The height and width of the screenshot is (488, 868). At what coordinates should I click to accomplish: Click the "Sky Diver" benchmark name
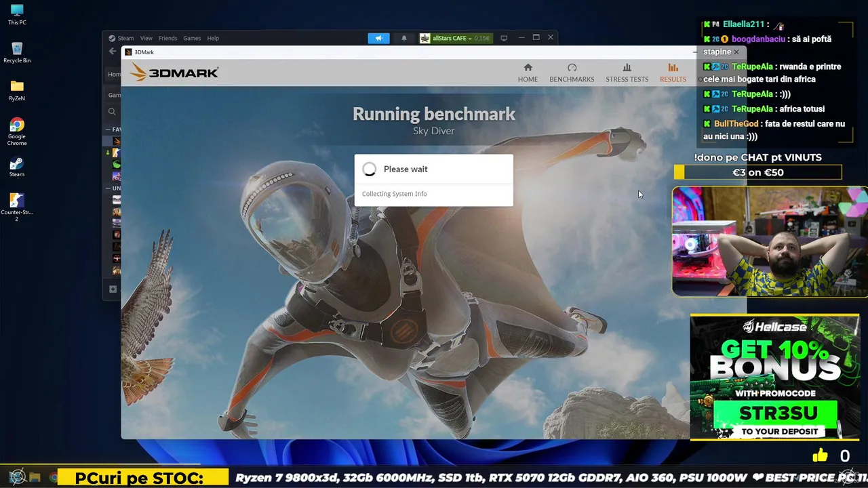point(434,131)
